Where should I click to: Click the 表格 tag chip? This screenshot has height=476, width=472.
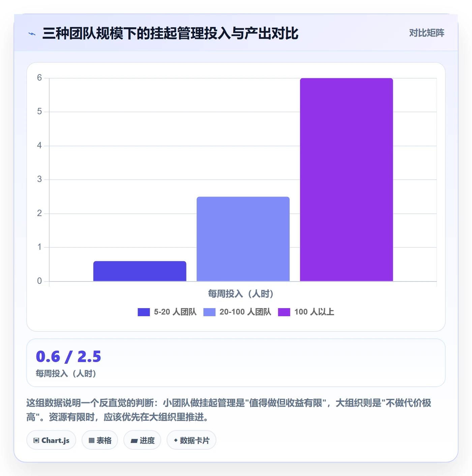click(100, 440)
